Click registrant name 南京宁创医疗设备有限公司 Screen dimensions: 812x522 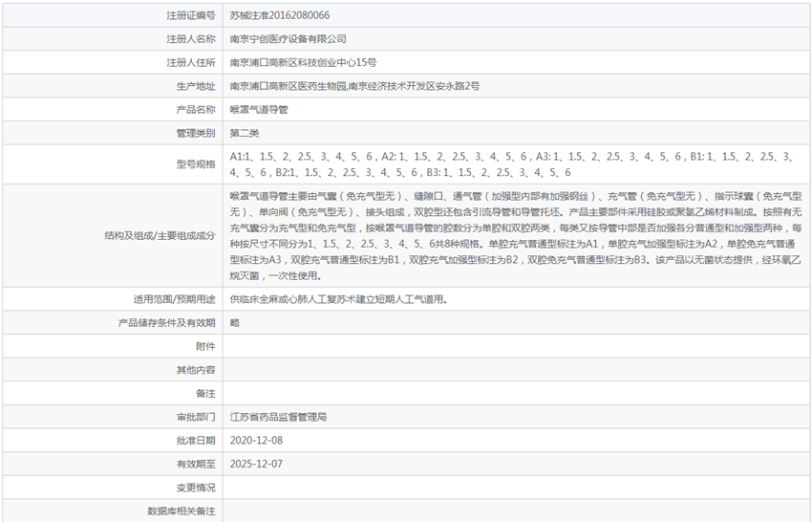288,39
